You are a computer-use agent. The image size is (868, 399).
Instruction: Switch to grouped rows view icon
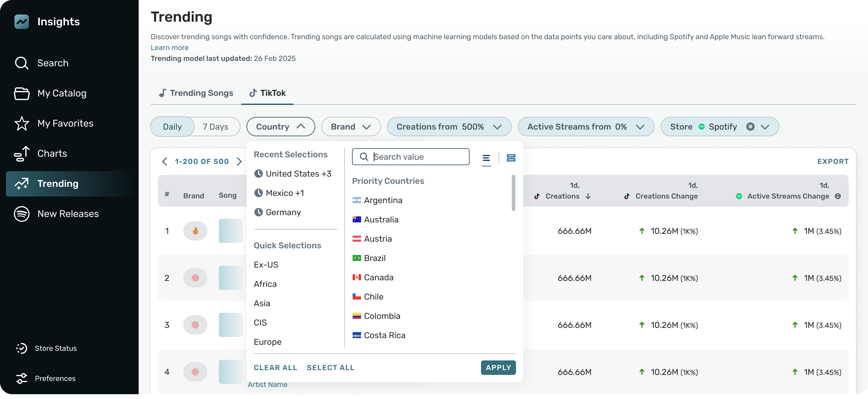click(x=511, y=158)
